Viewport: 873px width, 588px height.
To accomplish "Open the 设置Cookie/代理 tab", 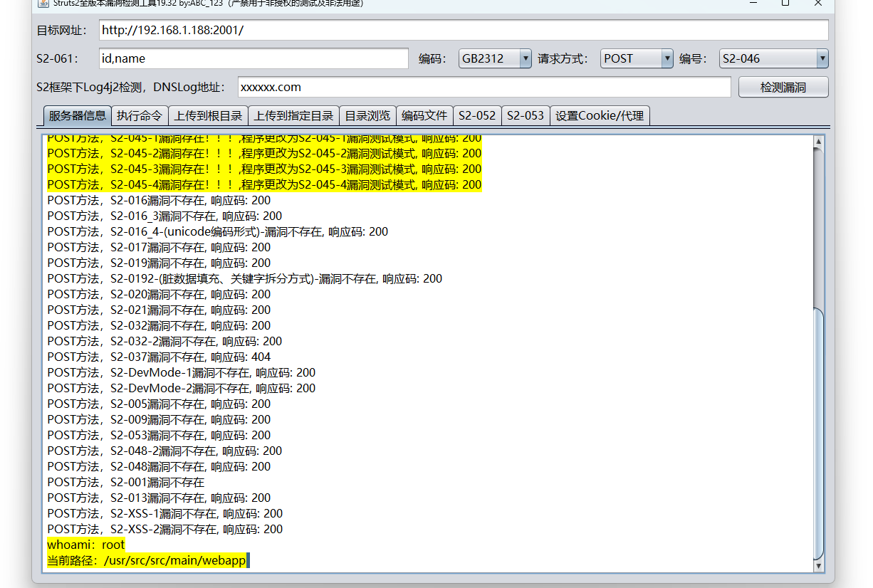I will pyautogui.click(x=600, y=115).
